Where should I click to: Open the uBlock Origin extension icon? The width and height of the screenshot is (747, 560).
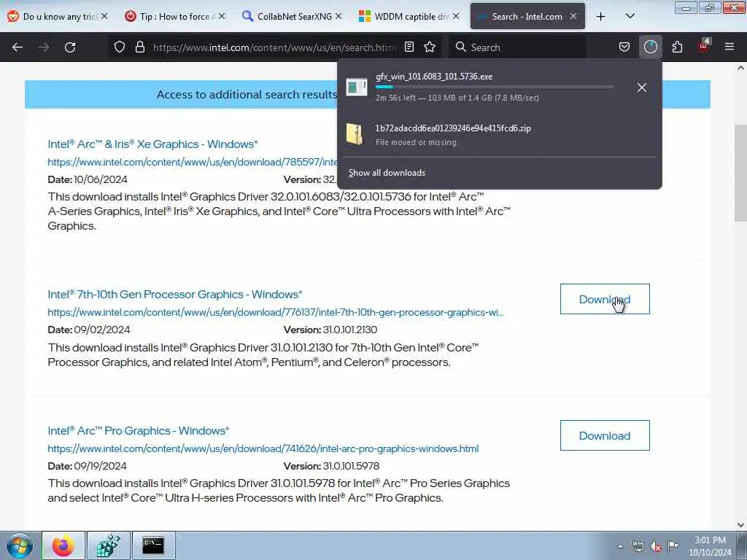[703, 47]
